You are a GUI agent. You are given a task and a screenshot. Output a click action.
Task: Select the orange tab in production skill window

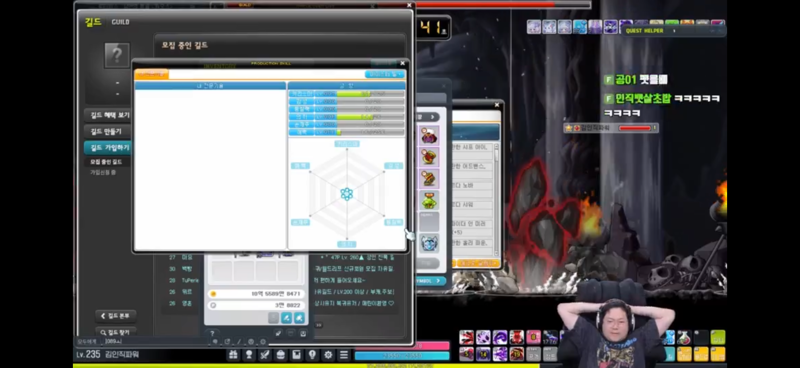pos(152,75)
